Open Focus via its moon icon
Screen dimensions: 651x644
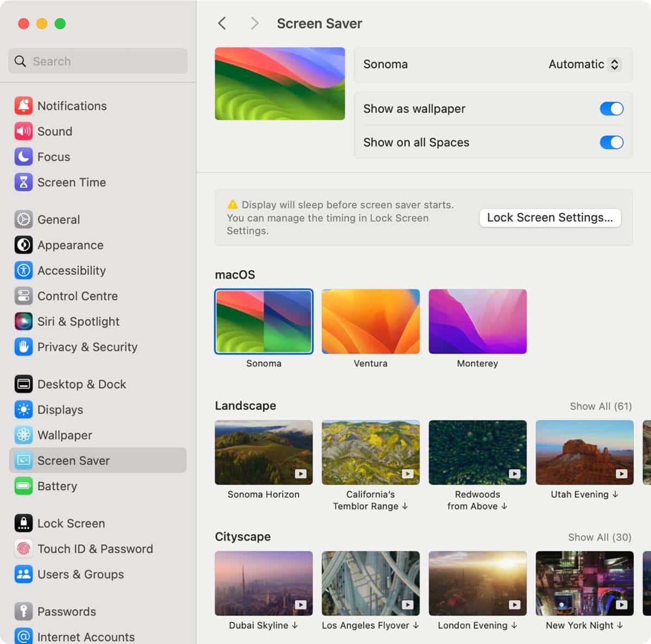click(x=23, y=157)
